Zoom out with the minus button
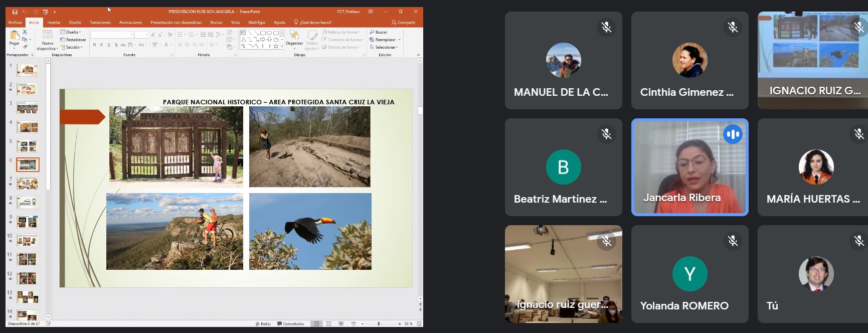 tap(362, 324)
